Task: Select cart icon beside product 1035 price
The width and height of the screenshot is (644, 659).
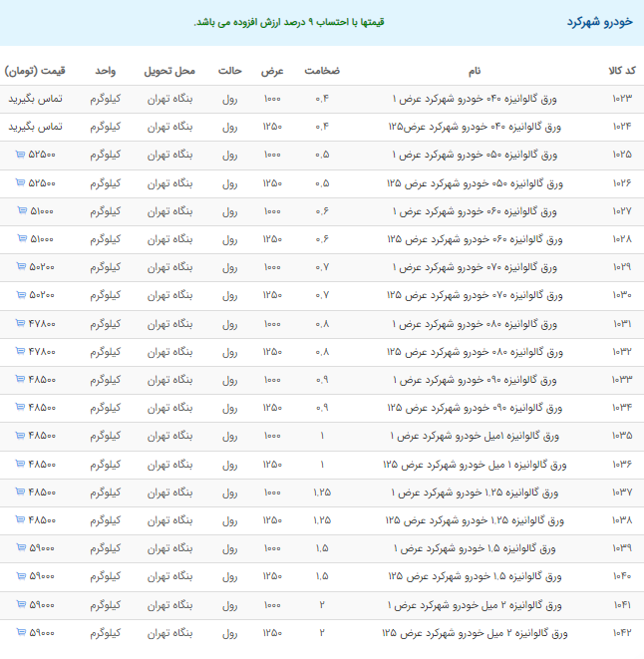Action: click(21, 436)
